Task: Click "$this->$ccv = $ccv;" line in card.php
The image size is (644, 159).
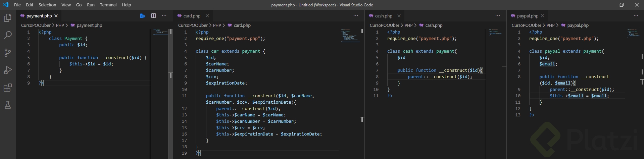Action: point(241,128)
